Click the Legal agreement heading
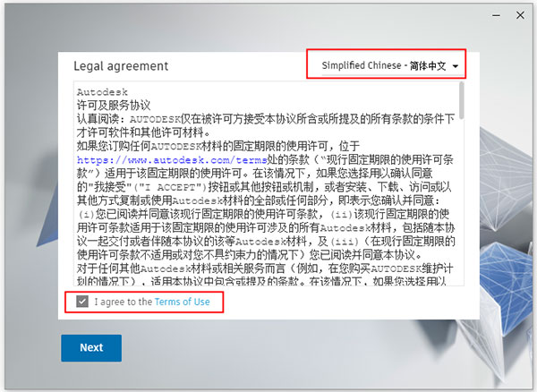The height and width of the screenshot is (392, 537). coord(121,66)
